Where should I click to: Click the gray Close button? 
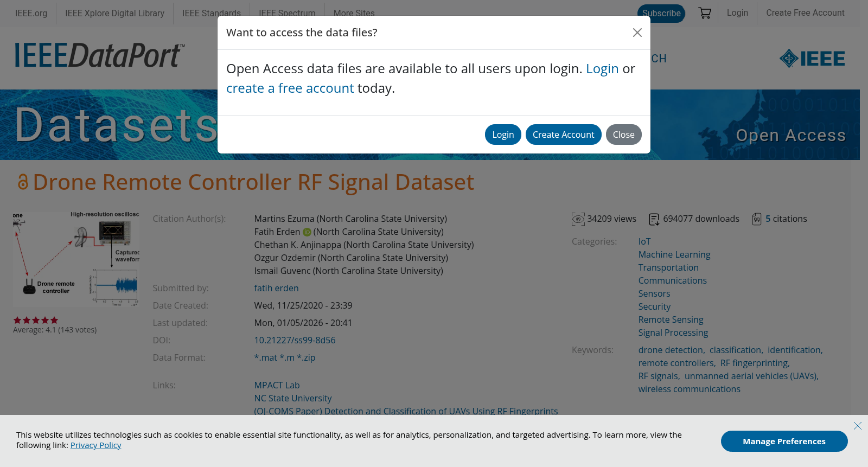point(623,135)
